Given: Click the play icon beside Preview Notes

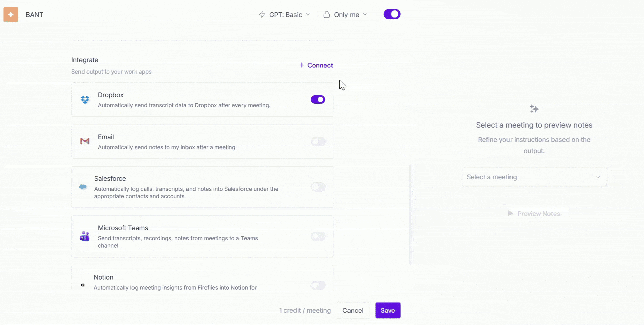Looking at the screenshot, I should click(x=511, y=213).
